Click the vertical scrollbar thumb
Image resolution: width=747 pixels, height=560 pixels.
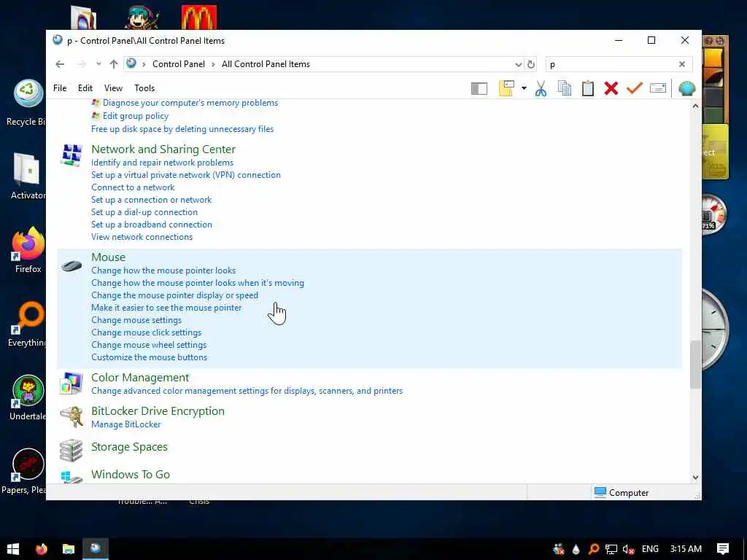click(x=695, y=365)
